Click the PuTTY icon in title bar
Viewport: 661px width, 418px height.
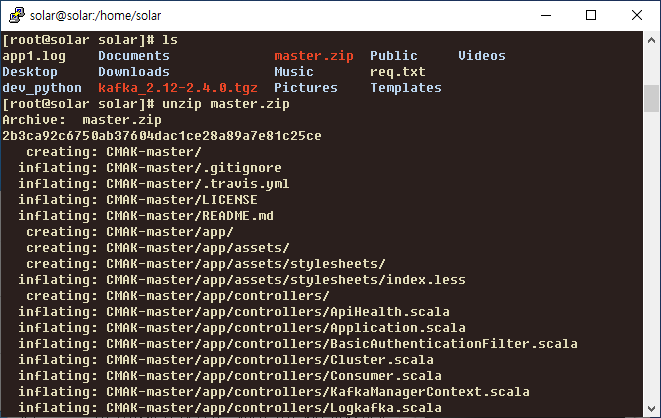pos(17,15)
